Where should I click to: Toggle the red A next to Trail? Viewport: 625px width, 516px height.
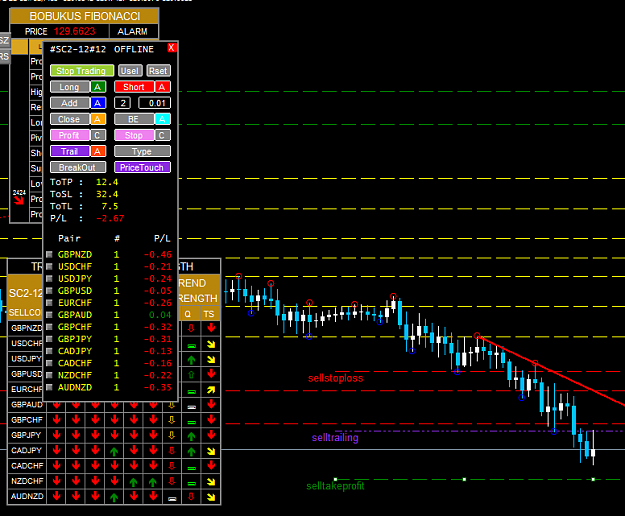tap(98, 151)
